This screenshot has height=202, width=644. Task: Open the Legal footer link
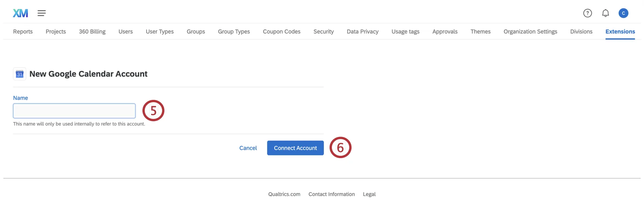point(369,194)
